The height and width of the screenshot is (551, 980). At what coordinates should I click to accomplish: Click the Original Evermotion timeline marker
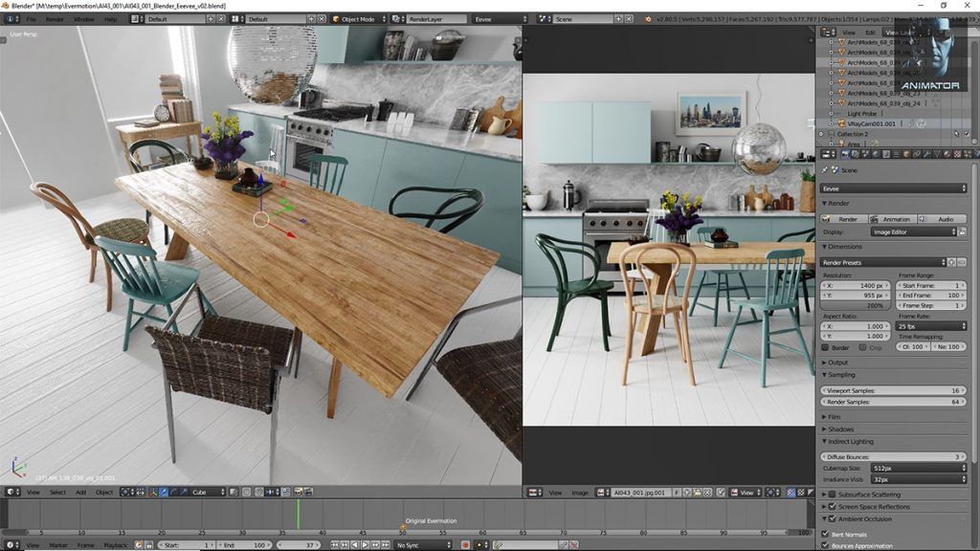click(403, 528)
